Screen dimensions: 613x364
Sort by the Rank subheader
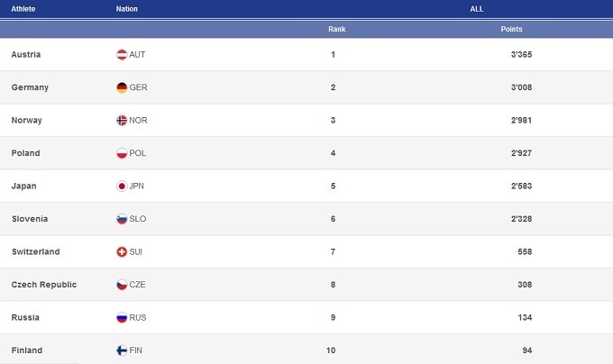pos(336,29)
